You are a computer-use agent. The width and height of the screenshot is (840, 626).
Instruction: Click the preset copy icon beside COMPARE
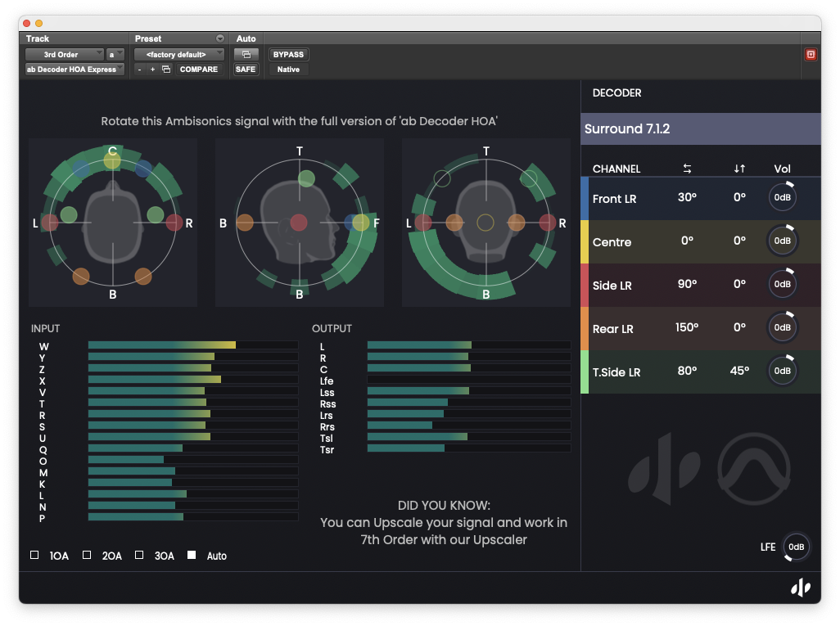[167, 69]
